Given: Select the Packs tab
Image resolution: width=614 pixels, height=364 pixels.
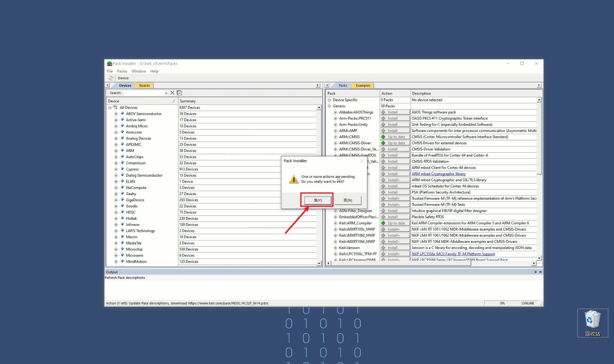Looking at the screenshot, I should [343, 86].
